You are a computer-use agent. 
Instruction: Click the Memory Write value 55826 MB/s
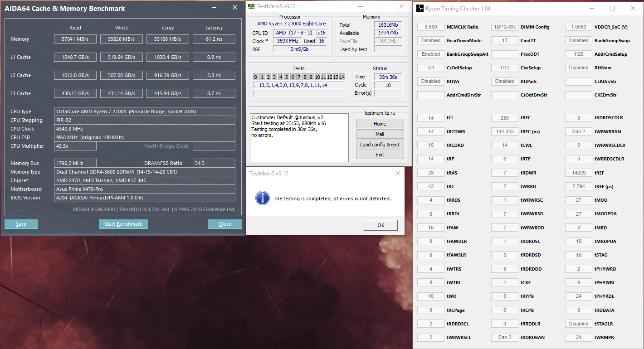(x=122, y=39)
